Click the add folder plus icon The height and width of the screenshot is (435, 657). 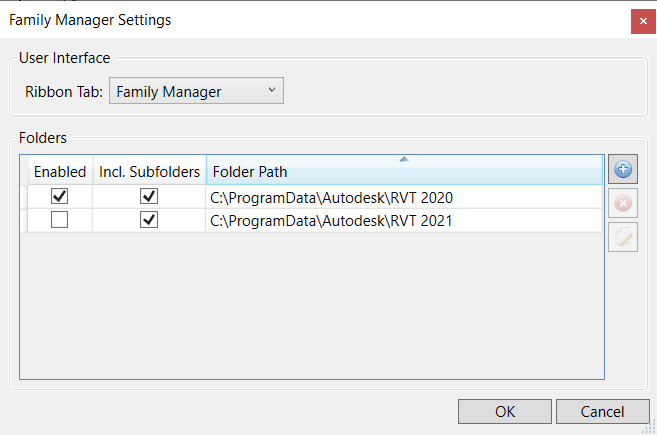click(623, 170)
